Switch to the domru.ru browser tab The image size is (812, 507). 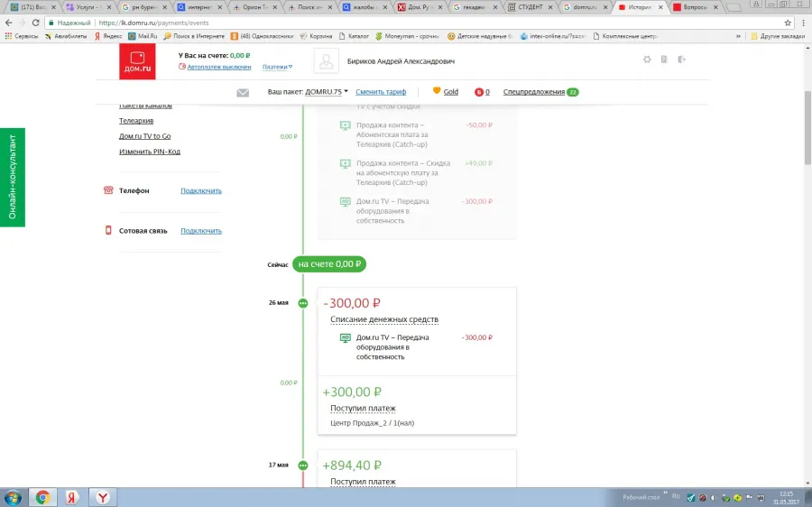pyautogui.click(x=584, y=7)
